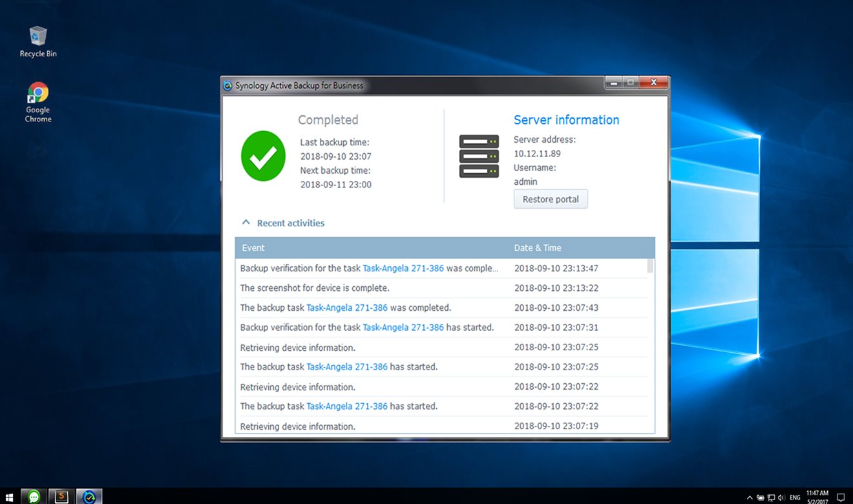Image resolution: width=853 pixels, height=504 pixels.
Task: Click the network status icon in the tray
Action: click(x=771, y=497)
